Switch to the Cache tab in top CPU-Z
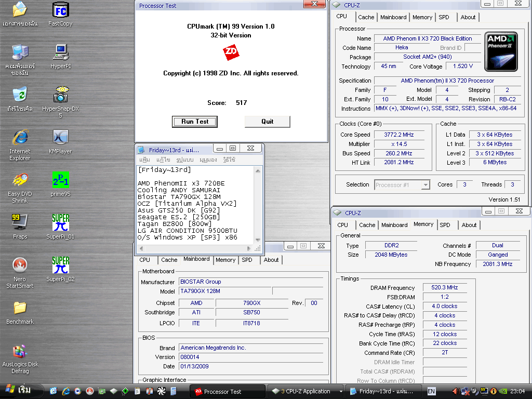This screenshot has width=532, height=399. 366,17
